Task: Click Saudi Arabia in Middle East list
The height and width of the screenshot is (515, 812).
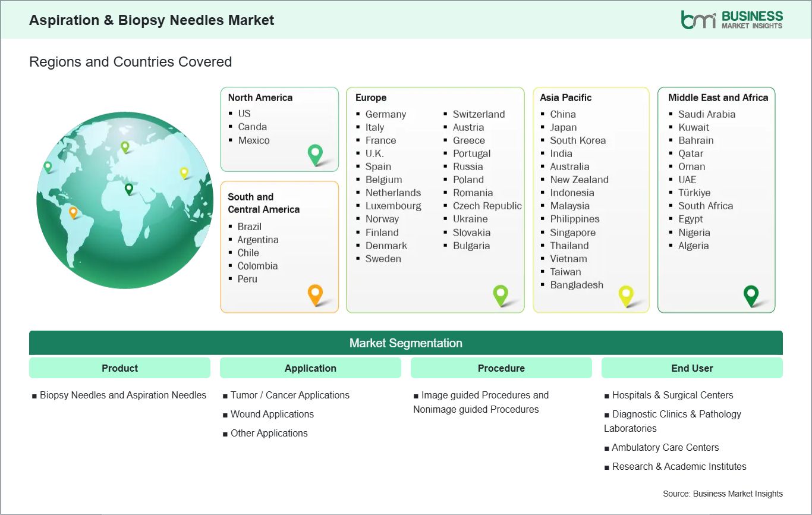Action: (x=706, y=114)
